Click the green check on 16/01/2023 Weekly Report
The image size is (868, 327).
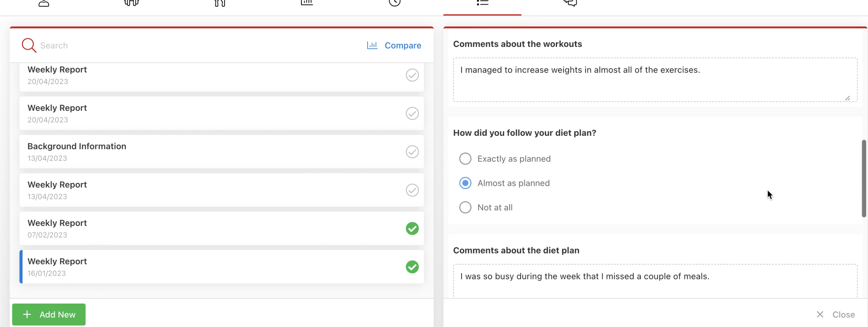coord(412,267)
